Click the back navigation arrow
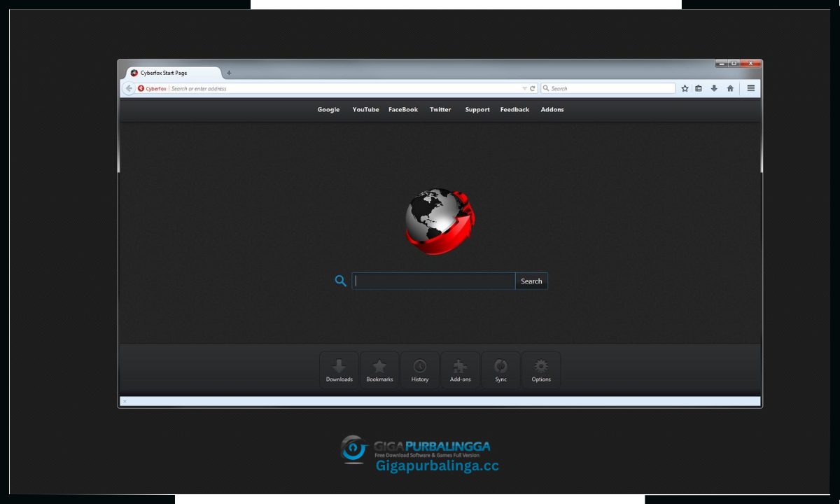The image size is (840, 504). click(x=129, y=88)
